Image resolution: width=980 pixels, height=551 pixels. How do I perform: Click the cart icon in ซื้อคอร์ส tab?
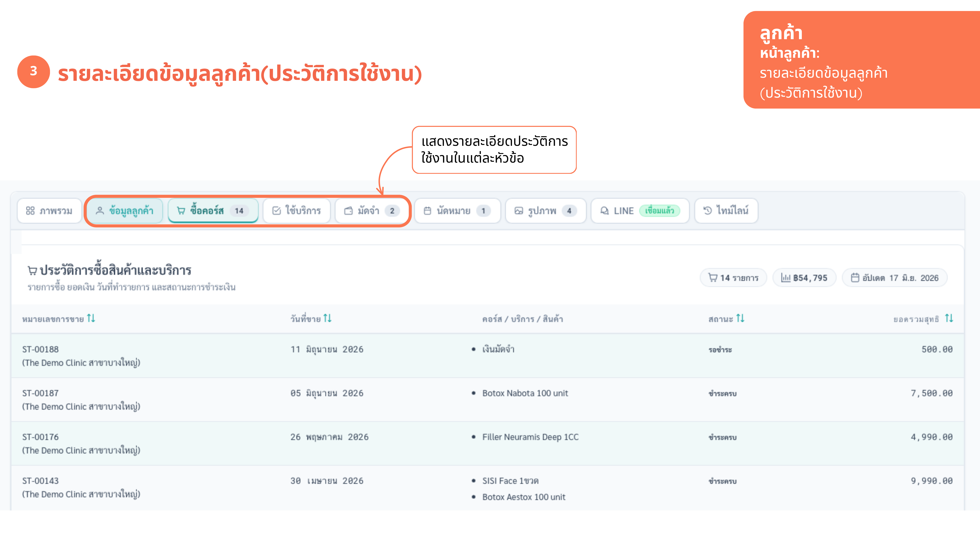coord(181,211)
